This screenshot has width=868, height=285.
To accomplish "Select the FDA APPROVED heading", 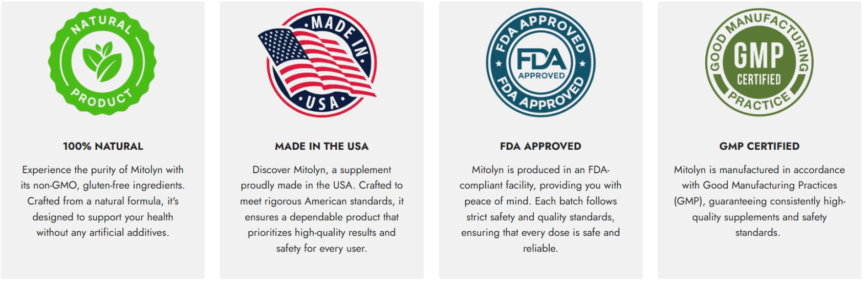I will tap(540, 146).
